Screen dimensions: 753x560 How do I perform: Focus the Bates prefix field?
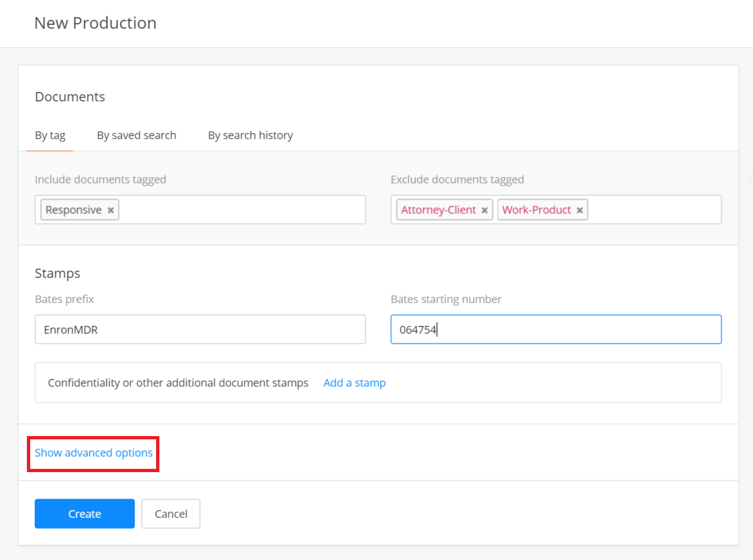200,329
